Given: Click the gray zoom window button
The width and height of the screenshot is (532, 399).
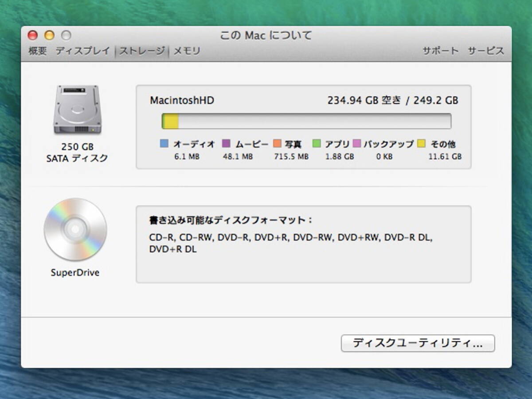Looking at the screenshot, I should click(x=66, y=35).
